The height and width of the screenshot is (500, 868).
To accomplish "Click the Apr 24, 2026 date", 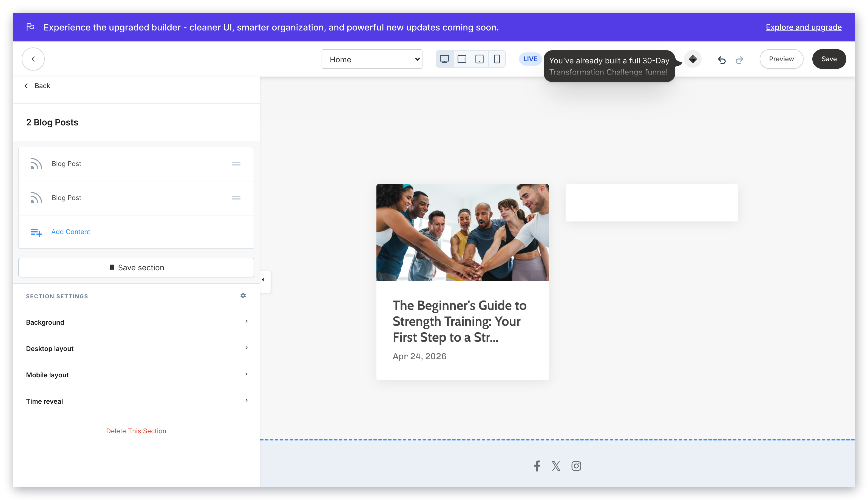I will coord(419,356).
